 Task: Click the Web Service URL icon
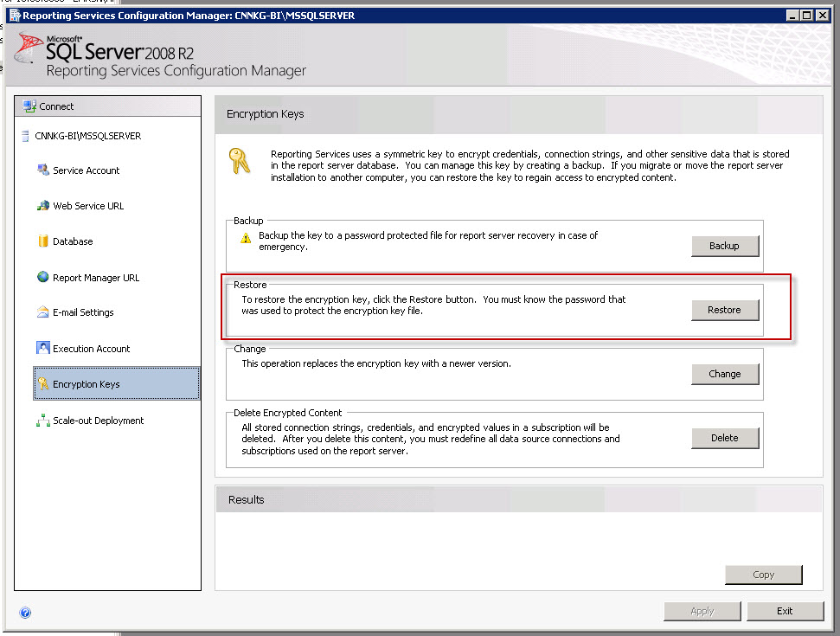(43, 206)
